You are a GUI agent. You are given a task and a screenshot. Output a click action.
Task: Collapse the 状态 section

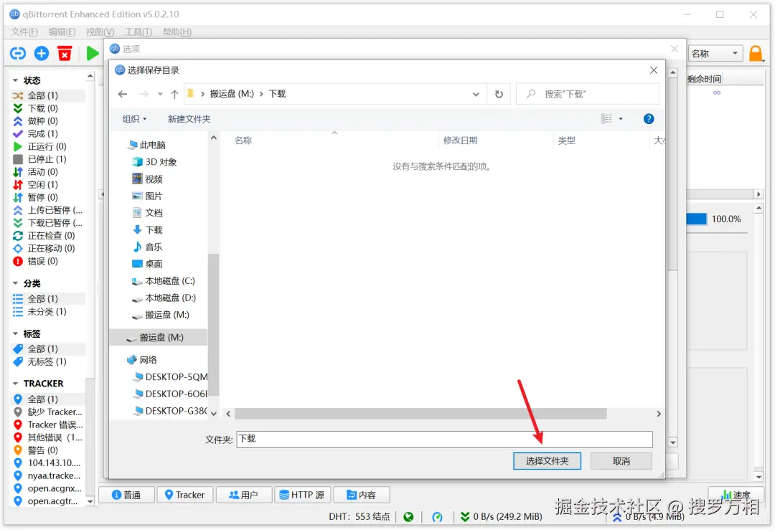[15, 80]
